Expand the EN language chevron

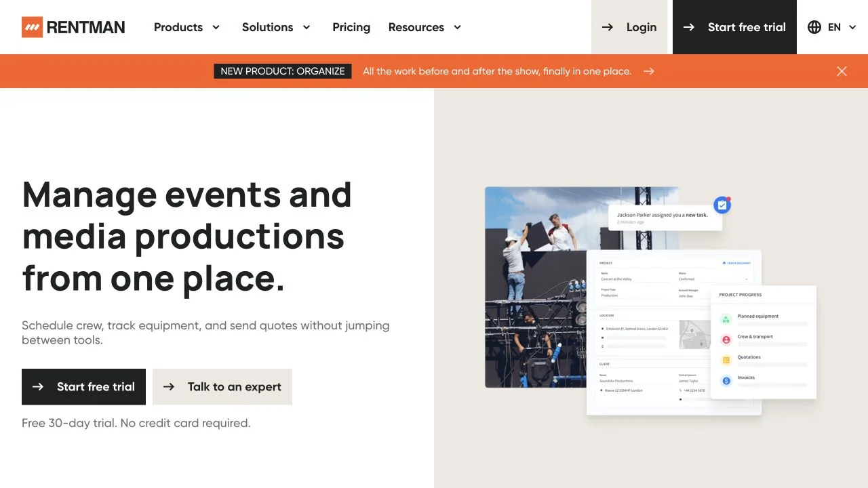pos(852,27)
